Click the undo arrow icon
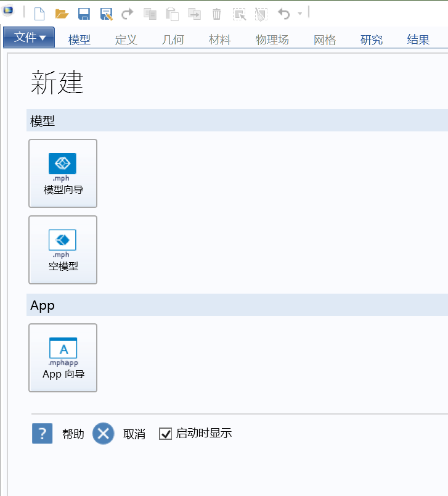This screenshot has height=496, width=448. pyautogui.click(x=283, y=14)
